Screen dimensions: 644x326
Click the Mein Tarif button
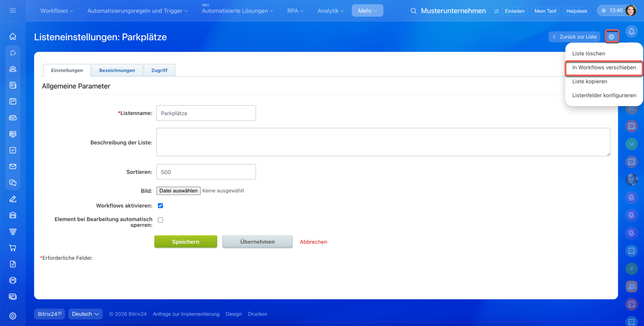[x=545, y=11]
